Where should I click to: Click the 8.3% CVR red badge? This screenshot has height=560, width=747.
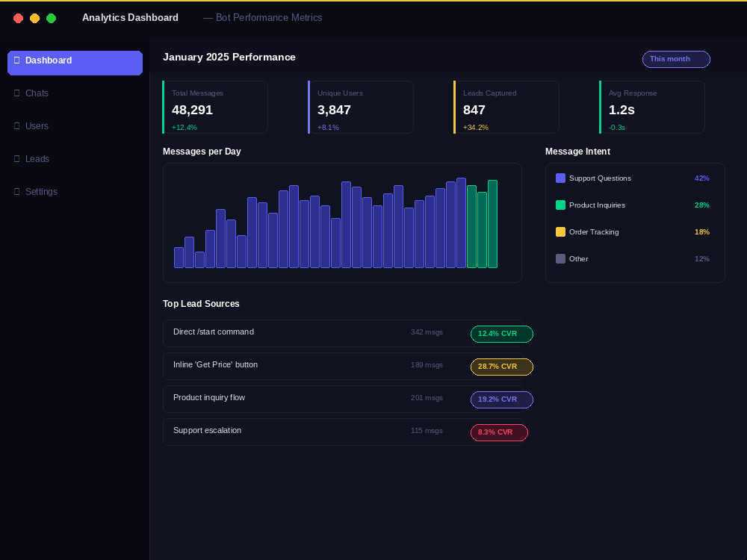[x=499, y=432]
